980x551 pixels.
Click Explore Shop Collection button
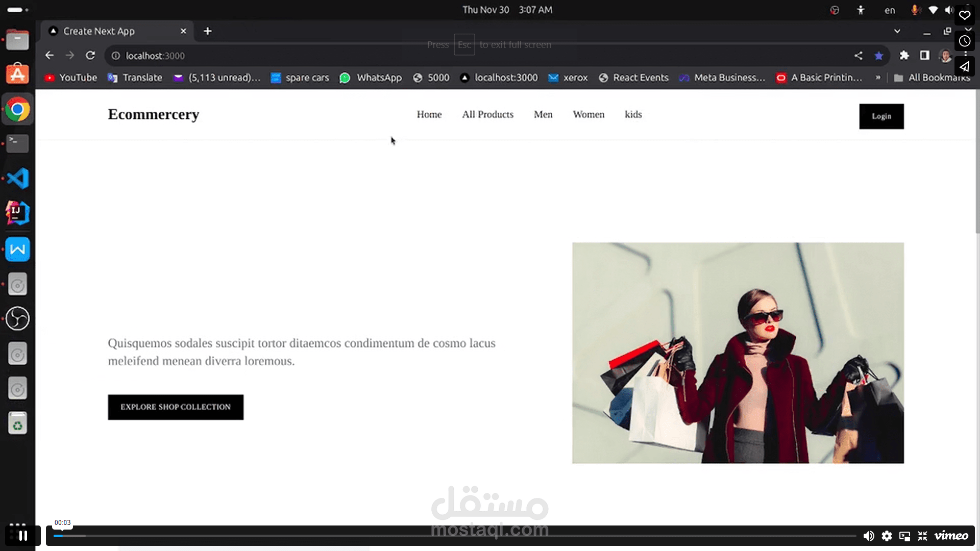[176, 407]
